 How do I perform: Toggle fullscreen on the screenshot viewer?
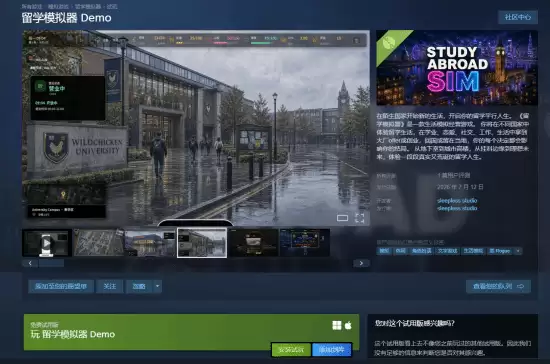click(x=360, y=218)
